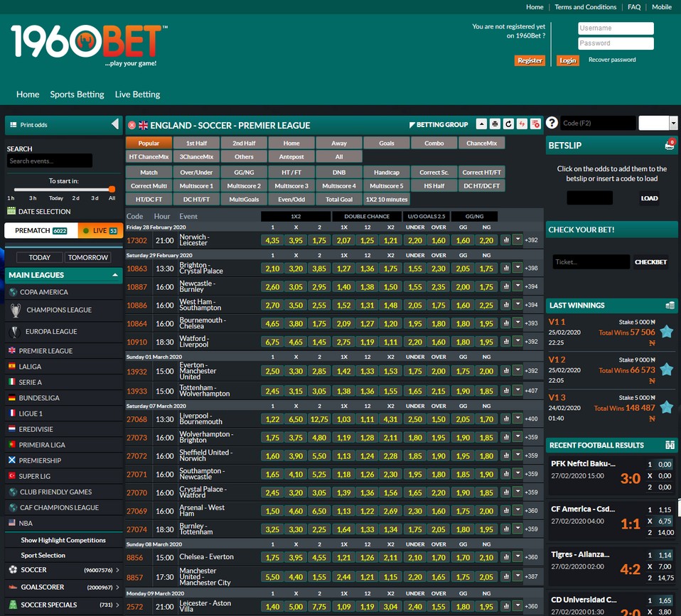This screenshot has height=616, width=681.
Task: Open the question mark help icon
Action: coord(552,124)
